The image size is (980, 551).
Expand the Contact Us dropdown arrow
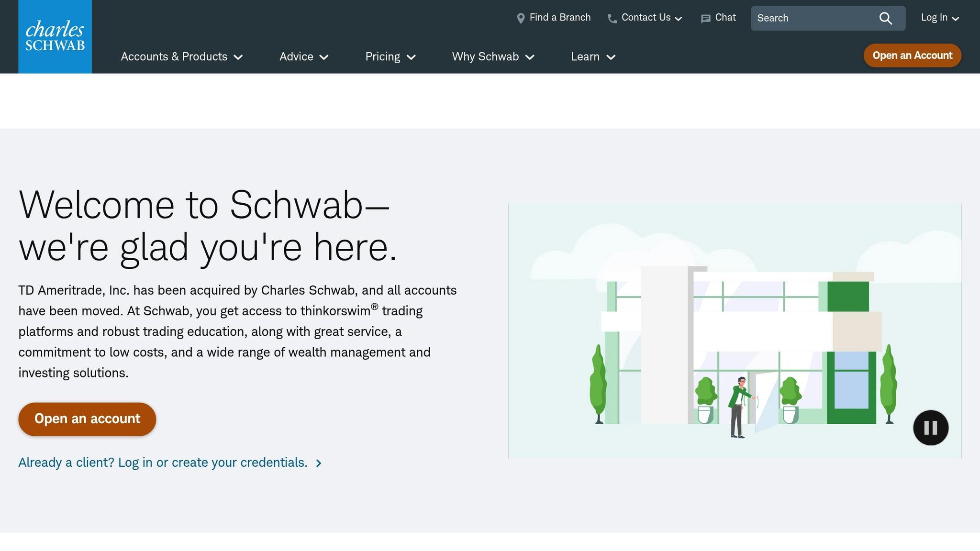pos(678,19)
